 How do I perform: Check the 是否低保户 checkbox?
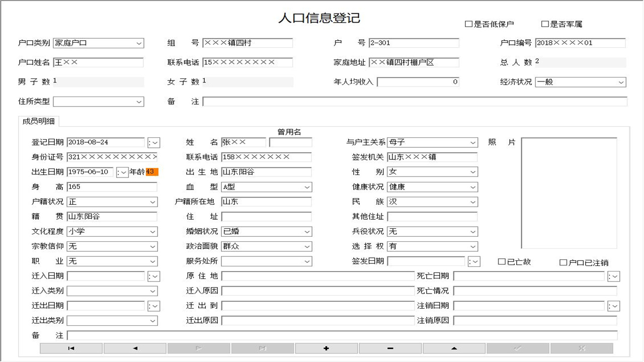click(467, 23)
